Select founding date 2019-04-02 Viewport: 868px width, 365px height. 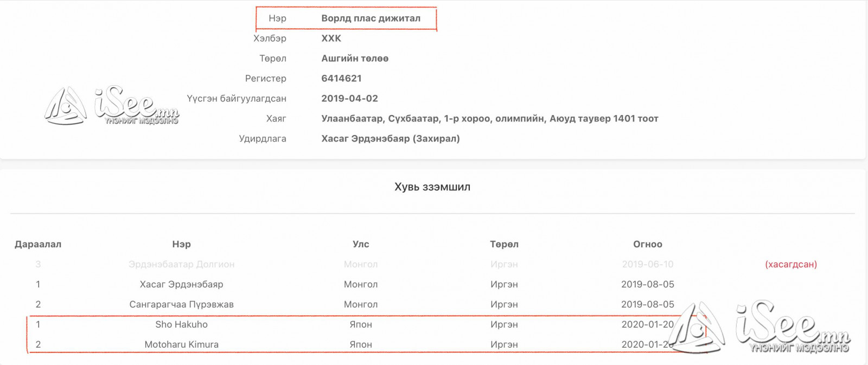(x=349, y=99)
